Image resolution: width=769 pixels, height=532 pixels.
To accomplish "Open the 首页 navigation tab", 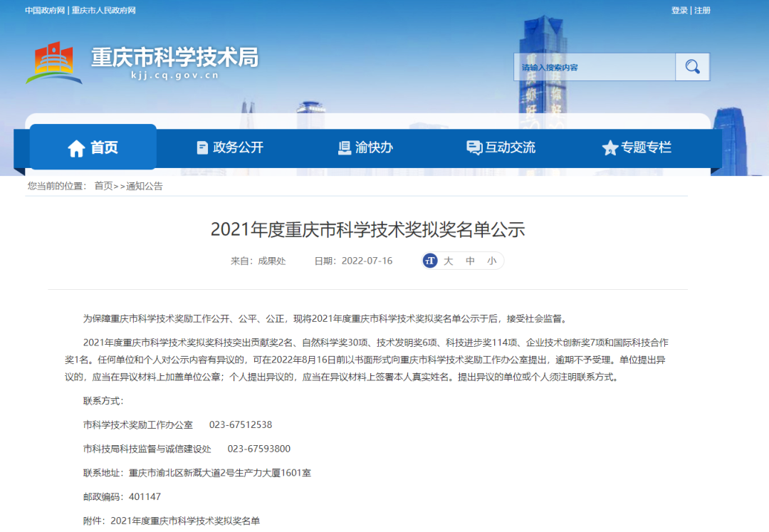I will 93,147.
